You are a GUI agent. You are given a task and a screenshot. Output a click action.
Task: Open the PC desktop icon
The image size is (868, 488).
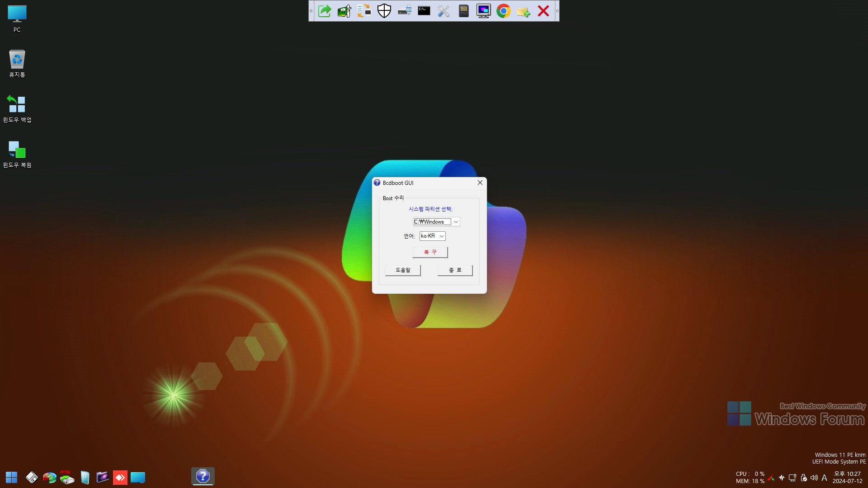[x=17, y=19]
